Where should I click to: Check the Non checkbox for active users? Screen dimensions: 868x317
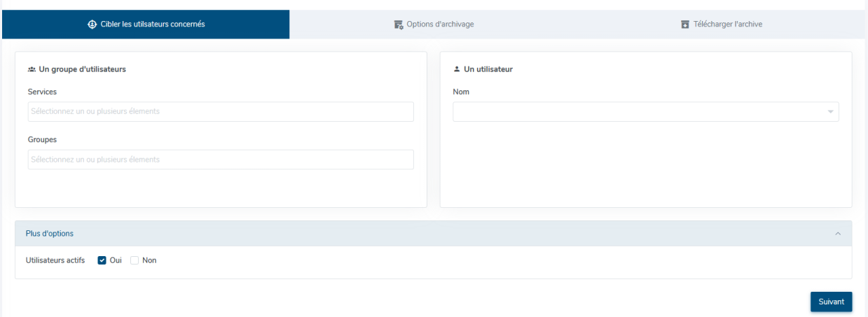[135, 260]
